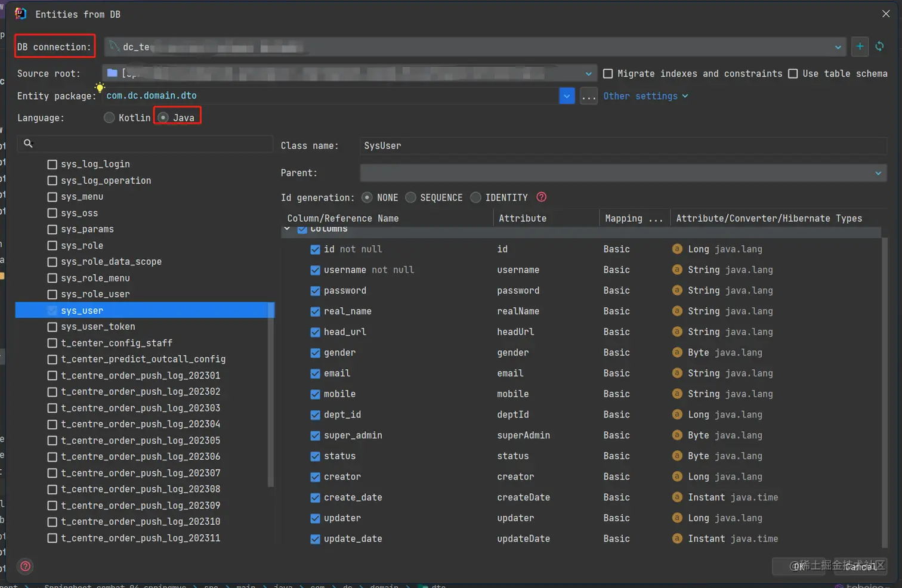Viewport: 902px width, 588px height.
Task: Edit the Class name field SysUser
Action: 623,146
